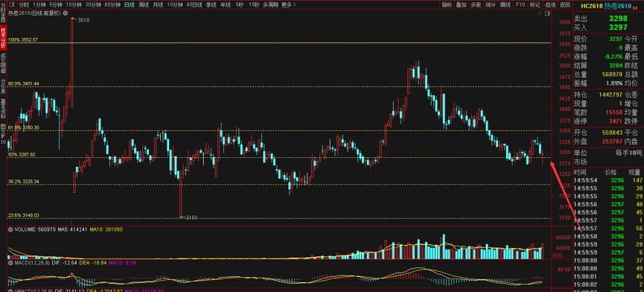Open the 统计 statistics button
644x292 pixels.
[x=491, y=5]
